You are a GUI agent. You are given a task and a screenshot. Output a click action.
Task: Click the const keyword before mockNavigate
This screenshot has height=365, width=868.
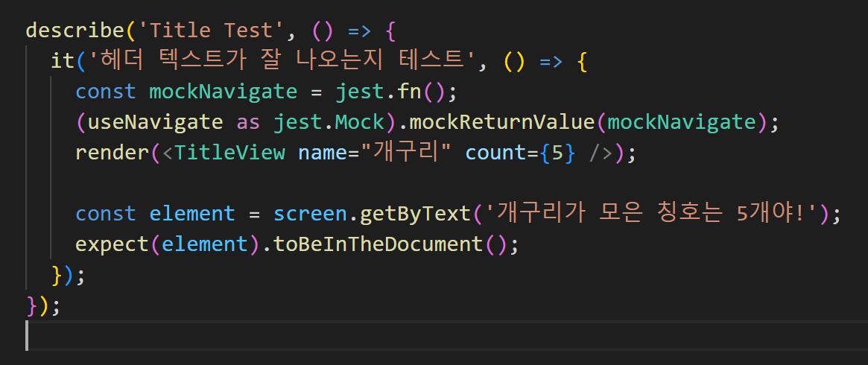[x=107, y=91]
